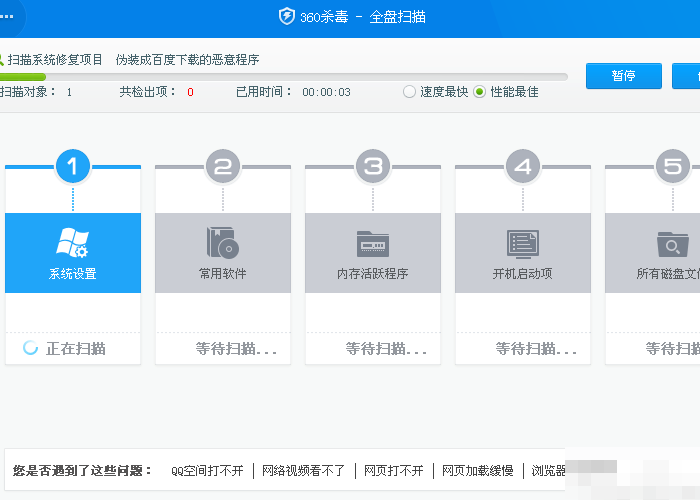Click the startup items monitor icon
This screenshot has height=500, width=700.
[523, 244]
